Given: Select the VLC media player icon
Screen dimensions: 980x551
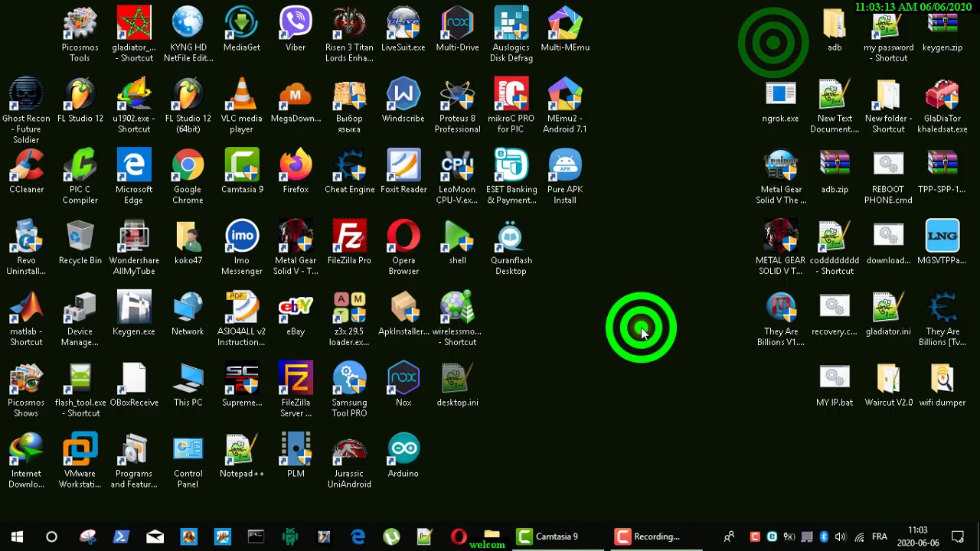Looking at the screenshot, I should [x=241, y=106].
